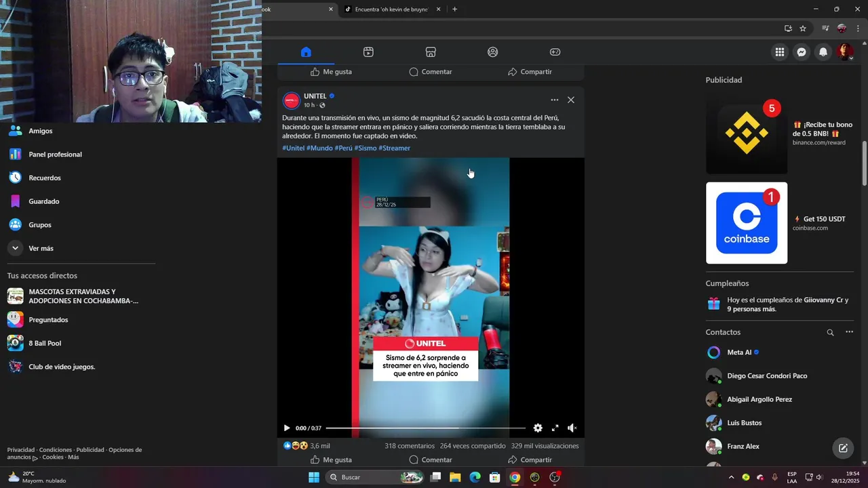Viewport: 868px width, 488px height.
Task: Click Compartir on the post above
Action: 530,72
